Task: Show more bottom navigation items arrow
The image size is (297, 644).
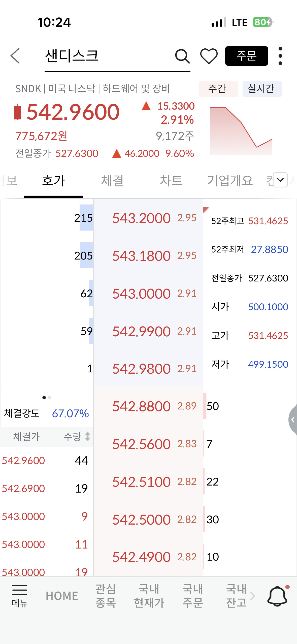Action: (253, 596)
